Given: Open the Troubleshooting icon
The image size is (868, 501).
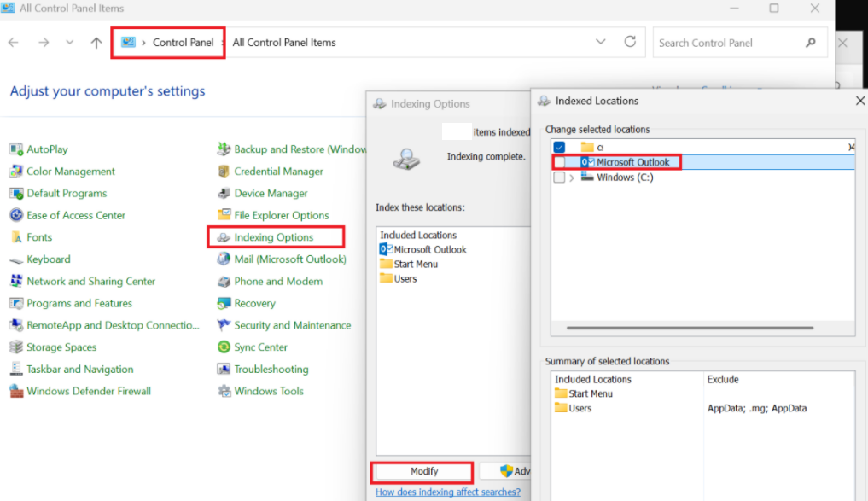Looking at the screenshot, I should [x=224, y=370].
